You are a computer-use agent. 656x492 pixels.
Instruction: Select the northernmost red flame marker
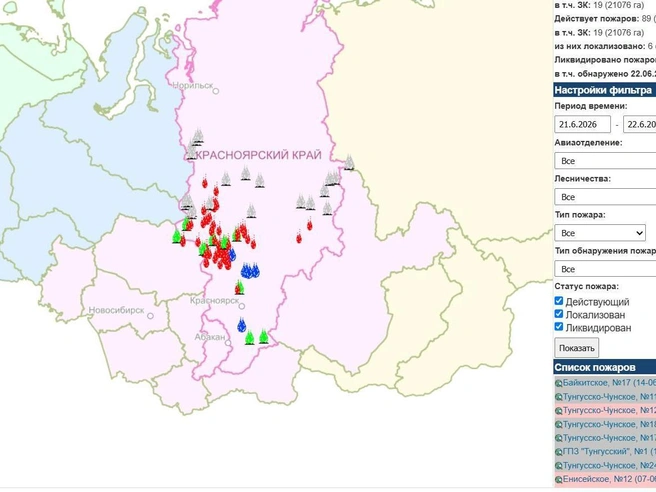205,182
